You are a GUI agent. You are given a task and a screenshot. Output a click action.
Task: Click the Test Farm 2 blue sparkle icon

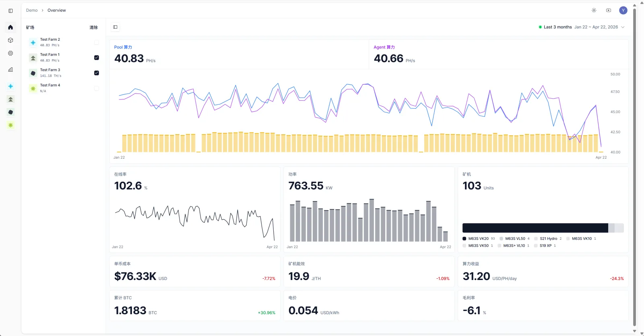(x=33, y=42)
